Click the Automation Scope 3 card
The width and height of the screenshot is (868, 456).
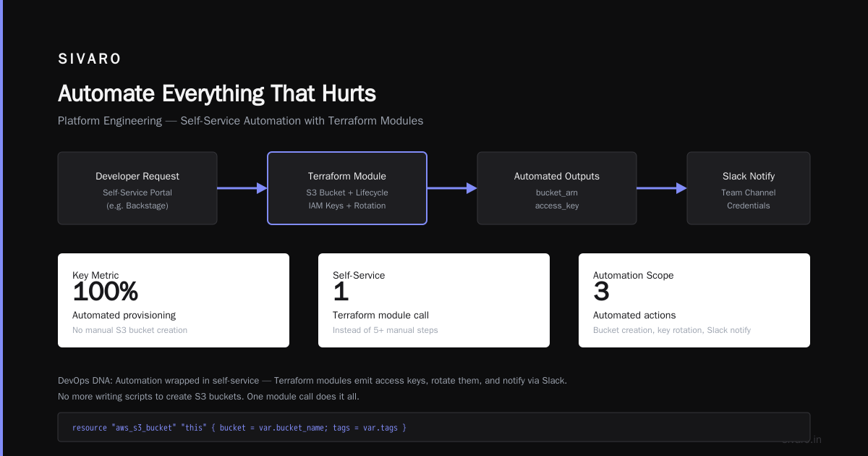point(694,300)
